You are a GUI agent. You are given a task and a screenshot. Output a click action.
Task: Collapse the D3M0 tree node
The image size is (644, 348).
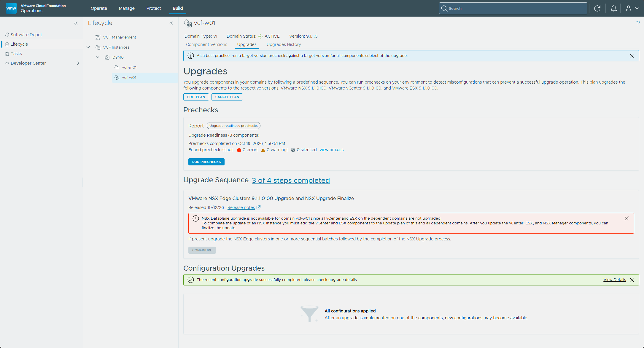coord(98,57)
